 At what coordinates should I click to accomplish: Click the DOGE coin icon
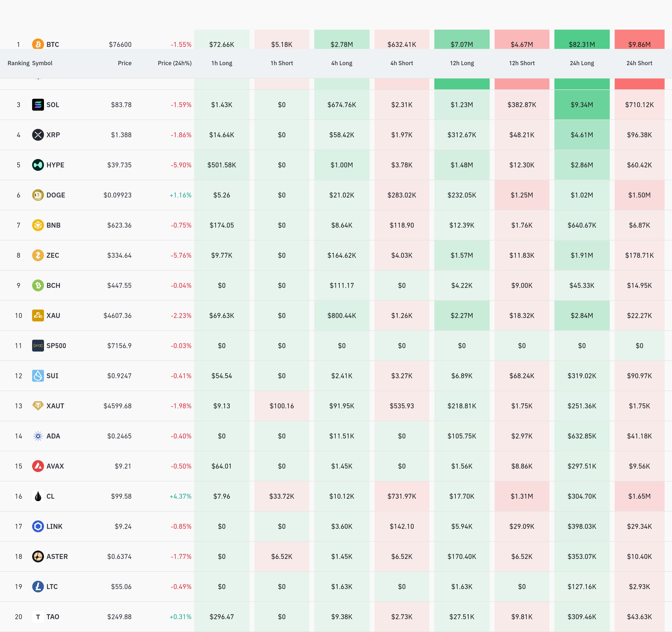pos(38,195)
